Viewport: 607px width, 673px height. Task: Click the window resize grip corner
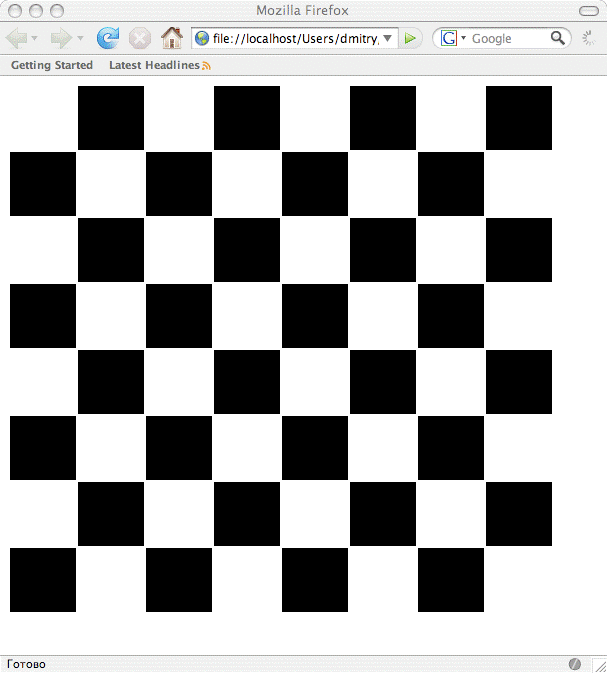pyautogui.click(x=599, y=664)
